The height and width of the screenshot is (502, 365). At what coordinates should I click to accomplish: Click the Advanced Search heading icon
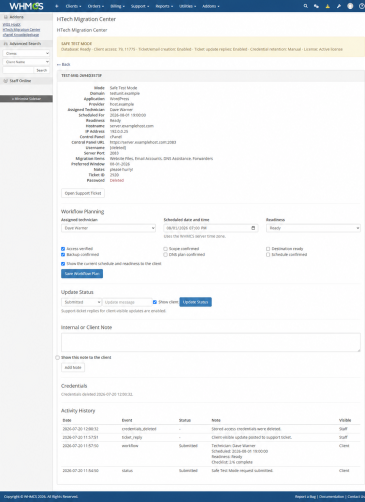pos(6,44)
